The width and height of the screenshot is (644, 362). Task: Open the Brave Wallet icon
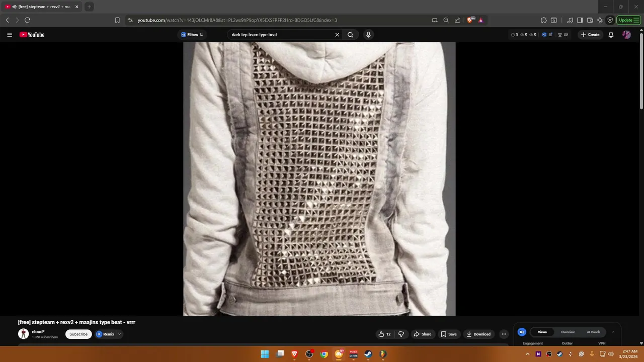pos(590,20)
